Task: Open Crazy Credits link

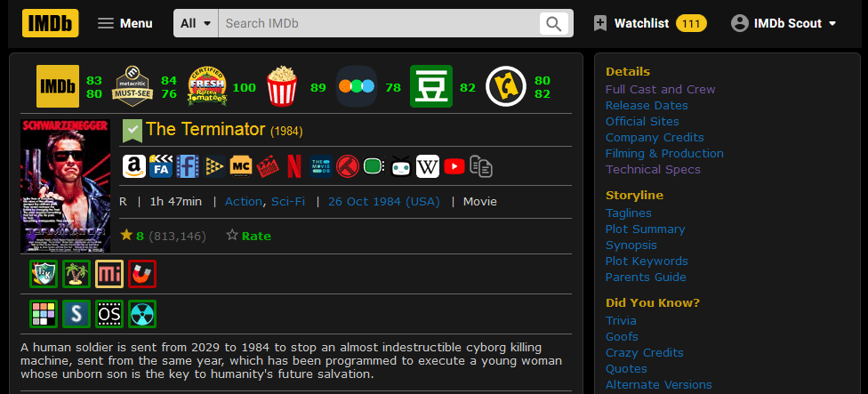Action: [x=645, y=353]
